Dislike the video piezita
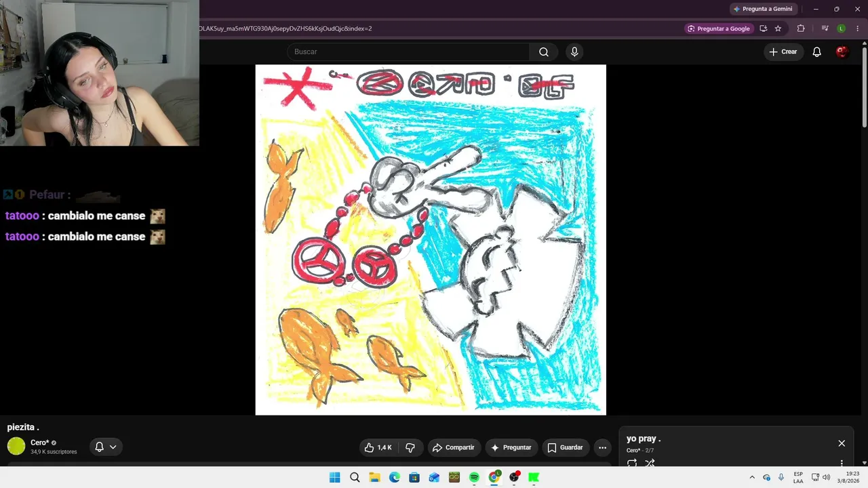Screen dimensions: 868x488 410,447
